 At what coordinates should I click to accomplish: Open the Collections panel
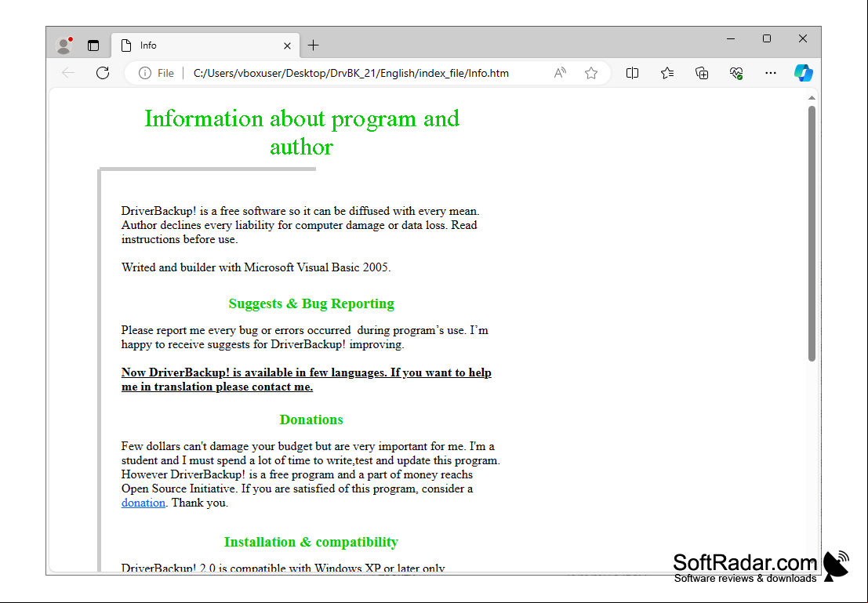[701, 73]
